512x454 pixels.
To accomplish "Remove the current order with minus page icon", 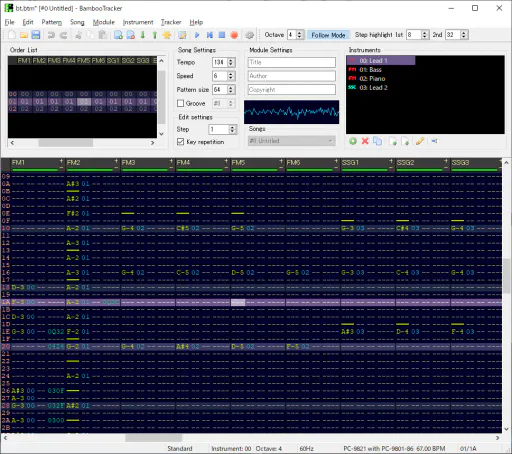I will pyautogui.click(x=130, y=35).
